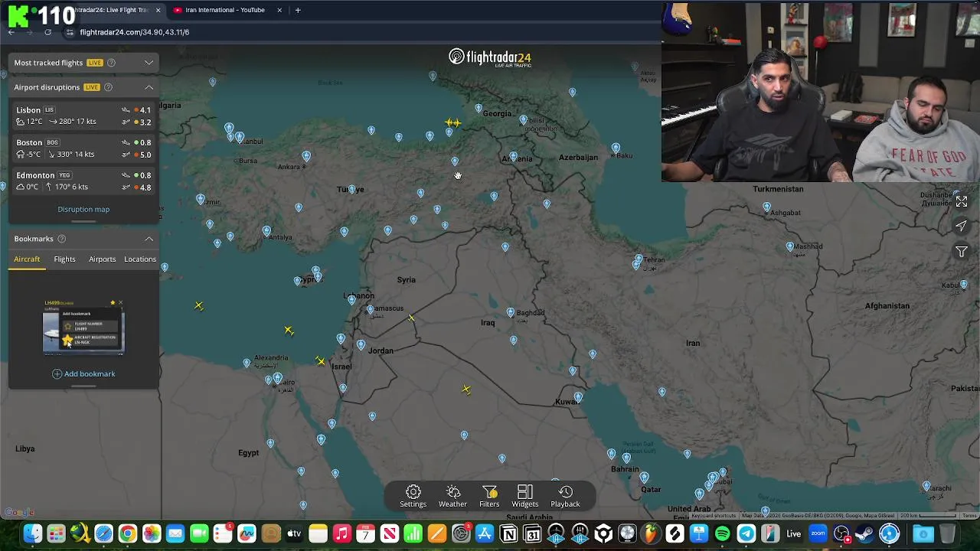The image size is (980, 551).
Task: Click the Ankara airport pin
Action: coord(306,156)
